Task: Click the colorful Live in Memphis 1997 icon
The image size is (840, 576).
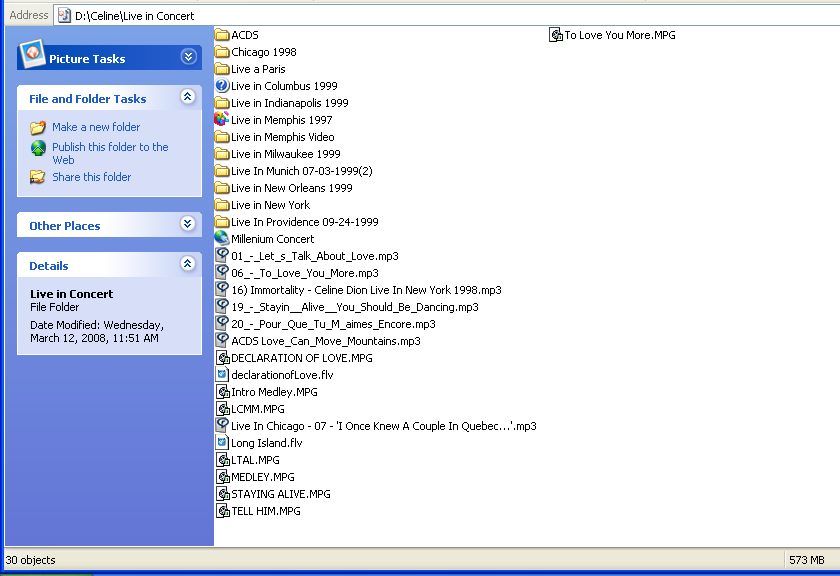Action: point(222,119)
